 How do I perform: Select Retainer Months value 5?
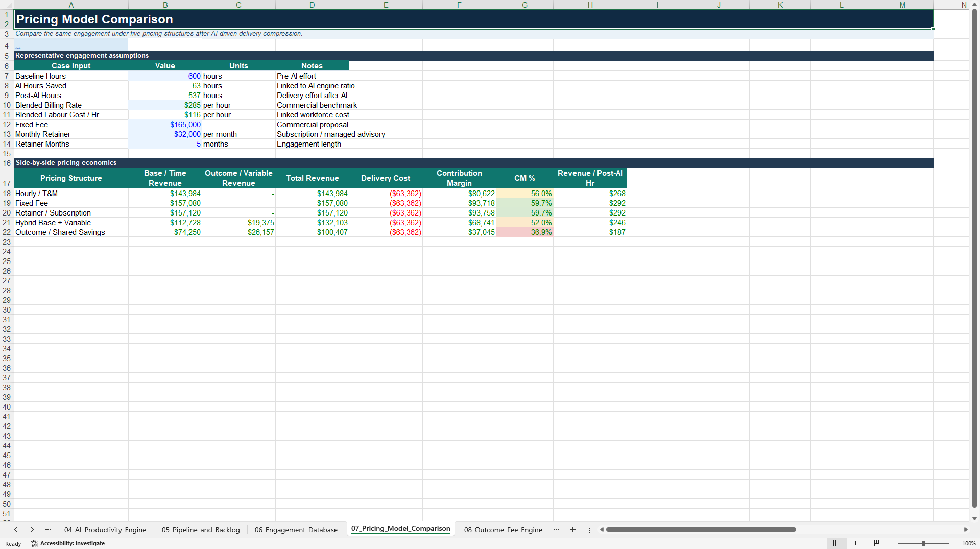165,144
